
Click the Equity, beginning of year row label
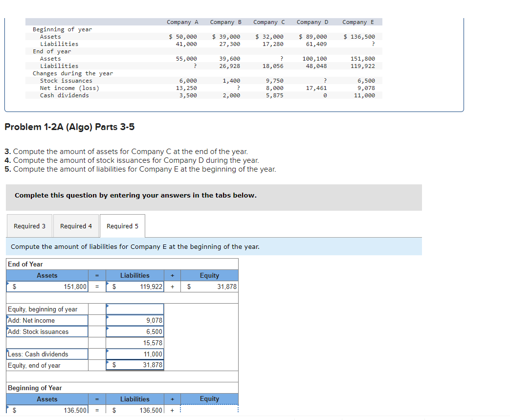click(x=47, y=309)
